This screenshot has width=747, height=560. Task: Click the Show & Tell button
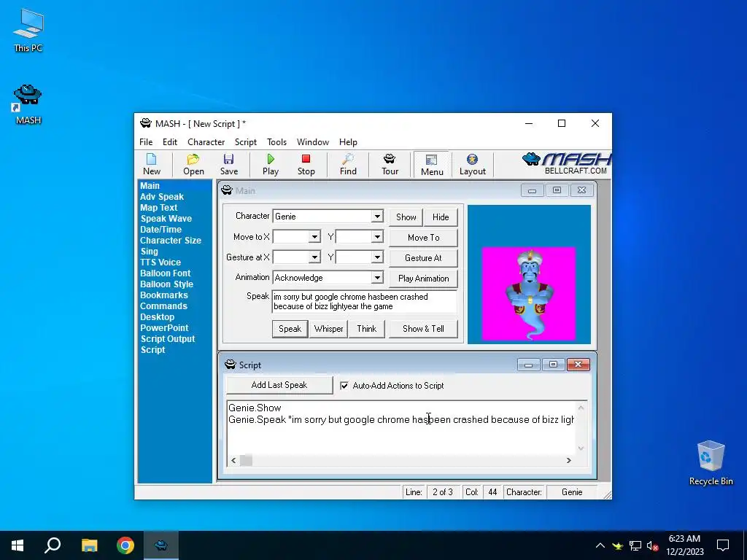tap(423, 329)
